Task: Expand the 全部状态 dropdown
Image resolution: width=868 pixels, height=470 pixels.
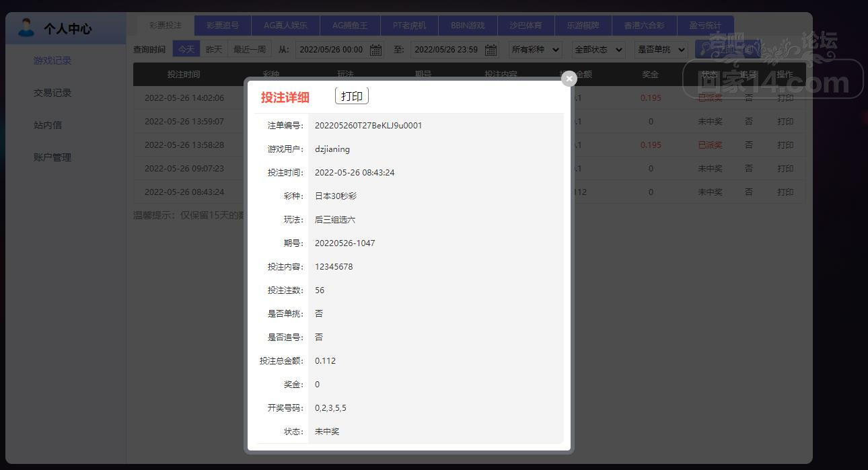Action: click(x=598, y=50)
